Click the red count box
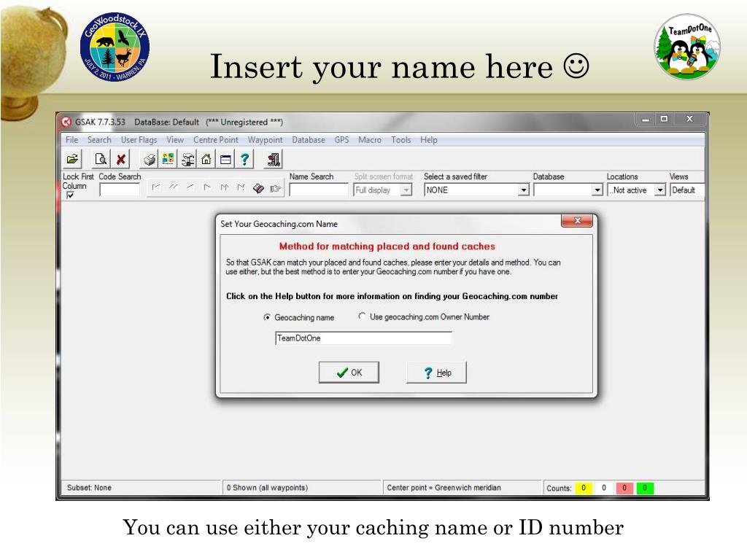This screenshot has height=560, width=747. (x=624, y=488)
